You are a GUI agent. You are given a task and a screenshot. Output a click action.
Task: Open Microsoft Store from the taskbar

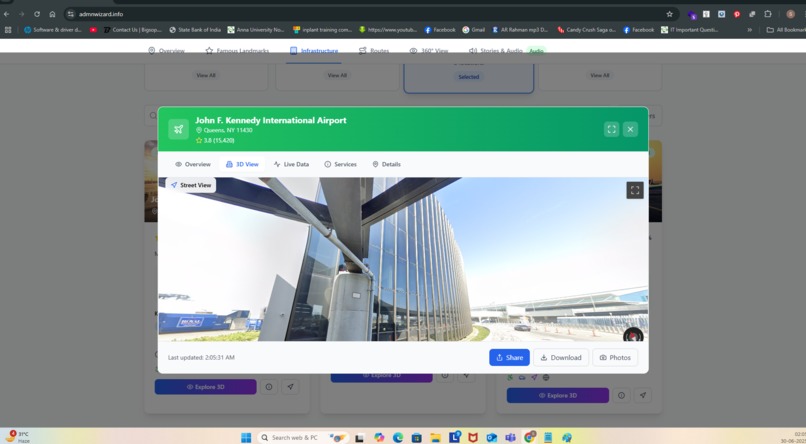click(x=416, y=437)
